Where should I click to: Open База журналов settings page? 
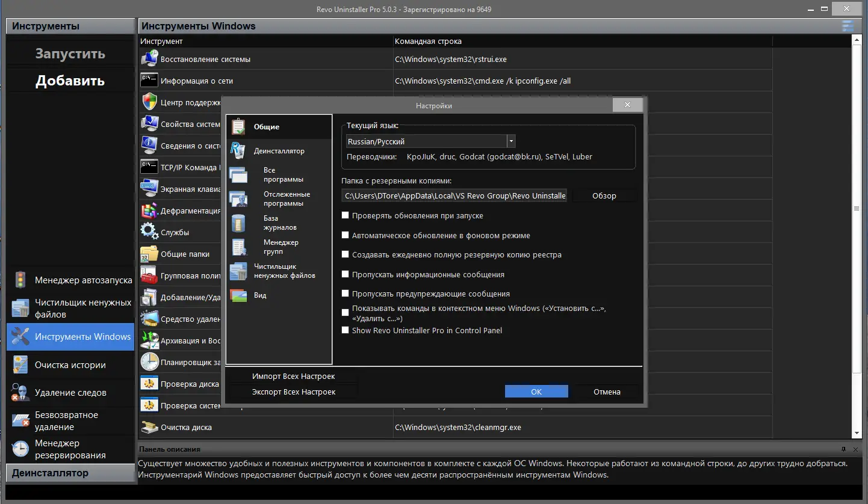point(279,223)
